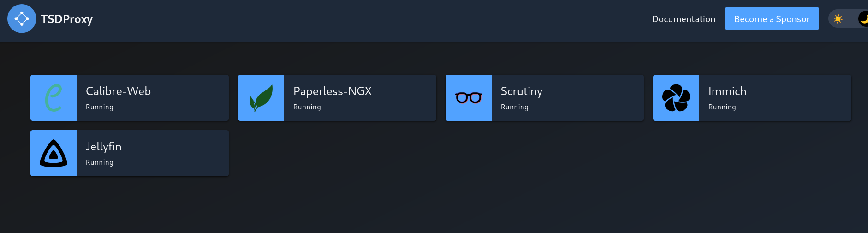Open the Paperless-NGX title link
The height and width of the screenshot is (233, 868).
click(x=333, y=91)
